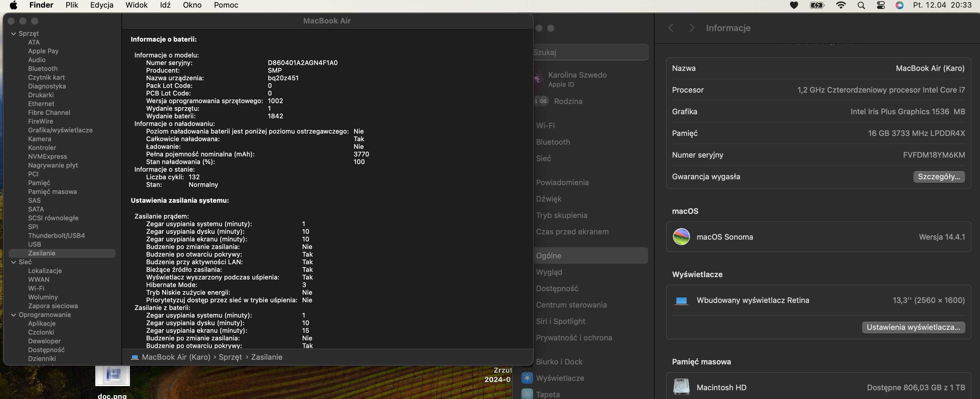Click the Szczegóły... warranty button
980x399 pixels.
[x=939, y=177]
